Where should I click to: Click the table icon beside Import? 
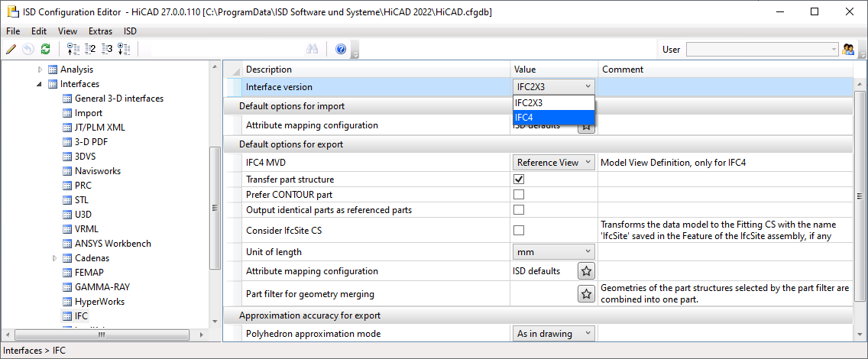(x=67, y=113)
